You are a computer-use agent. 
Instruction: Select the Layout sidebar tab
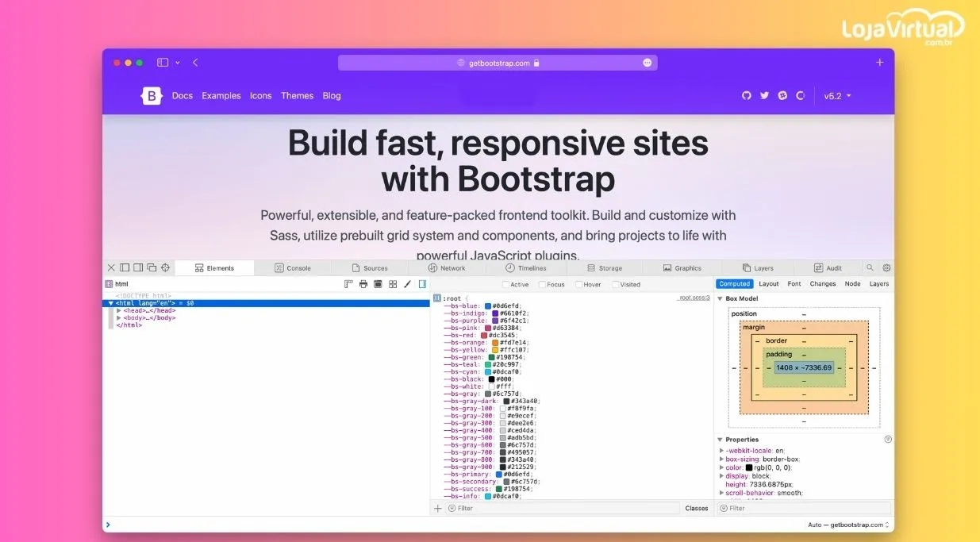point(769,284)
